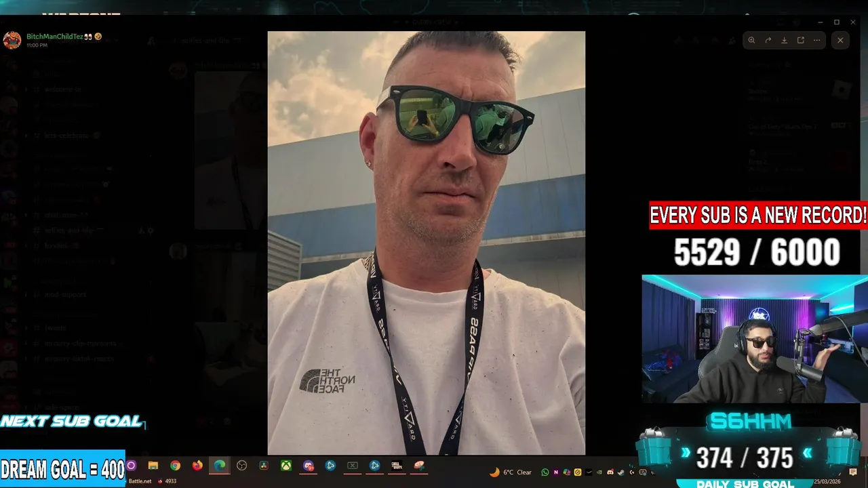Close the image viewer with the X
Image resolution: width=868 pixels, height=488 pixels.
pyautogui.click(x=840, y=40)
